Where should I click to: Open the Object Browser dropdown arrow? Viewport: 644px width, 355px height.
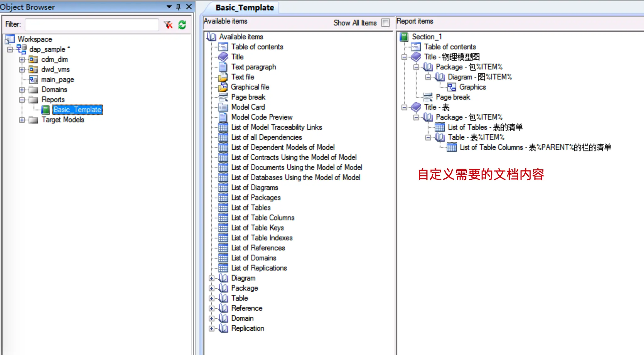[169, 7]
